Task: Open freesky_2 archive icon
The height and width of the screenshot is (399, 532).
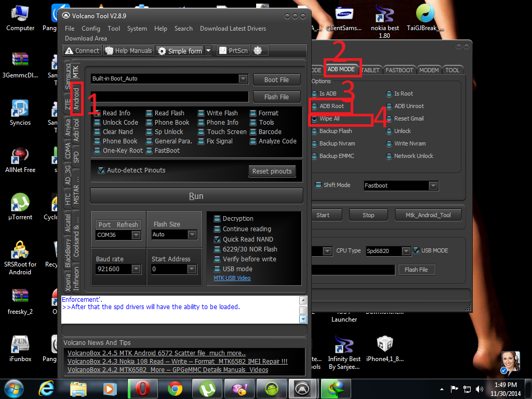Action: tap(20, 302)
